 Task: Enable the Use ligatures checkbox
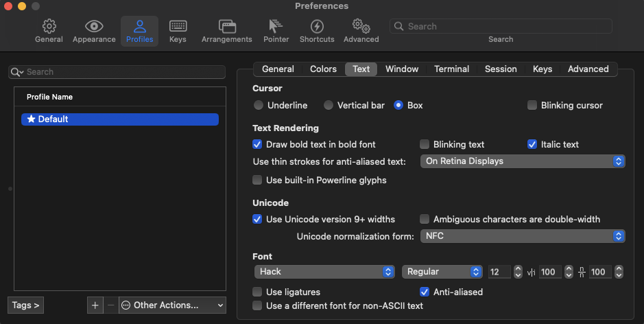coord(257,292)
